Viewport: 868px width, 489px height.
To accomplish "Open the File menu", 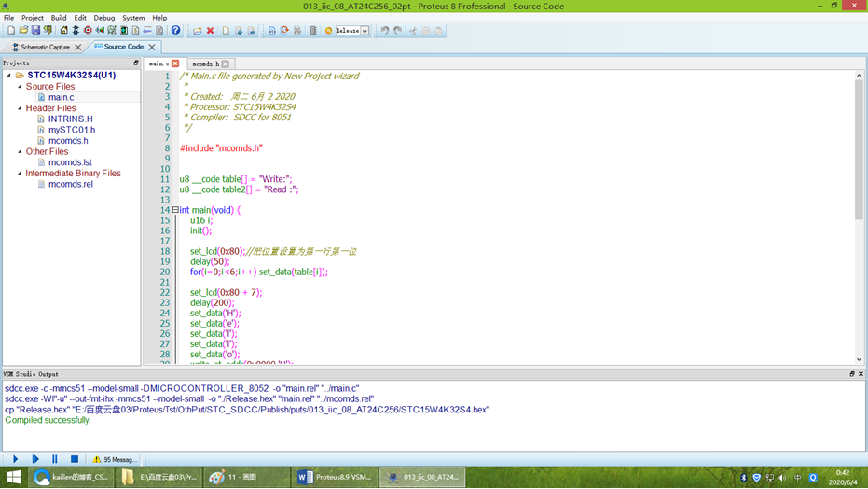I will point(9,18).
